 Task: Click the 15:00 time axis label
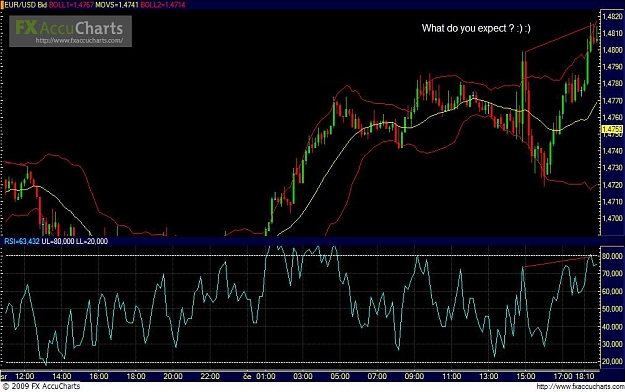pos(526,376)
